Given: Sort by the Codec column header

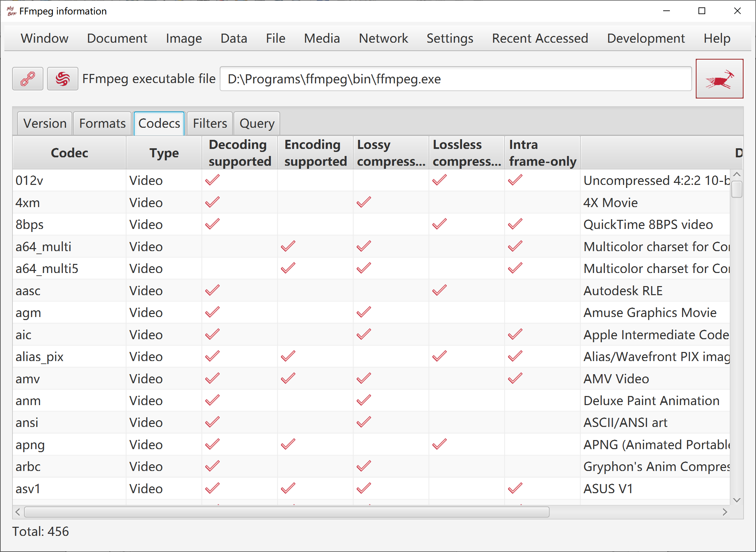Looking at the screenshot, I should tap(69, 153).
